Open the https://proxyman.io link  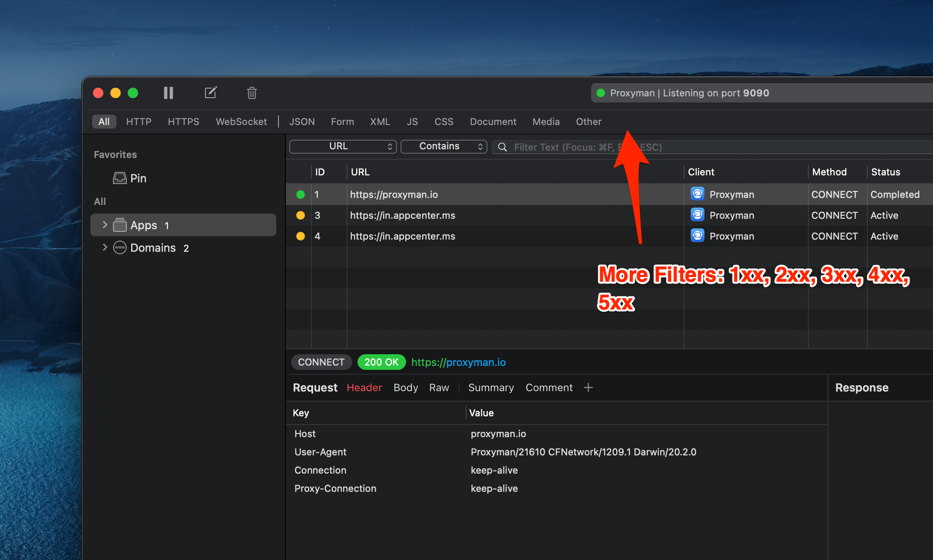click(x=458, y=362)
